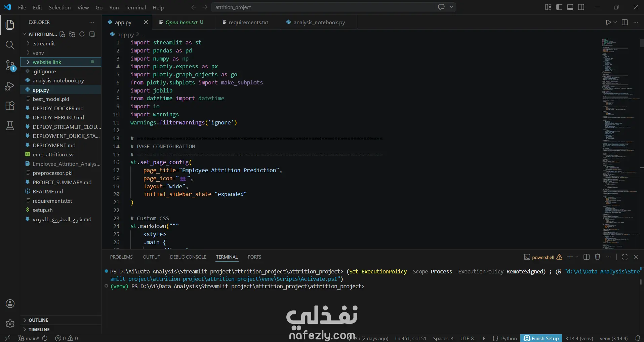Click the main branch indicator
This screenshot has height=342, width=644.
[x=29, y=338]
